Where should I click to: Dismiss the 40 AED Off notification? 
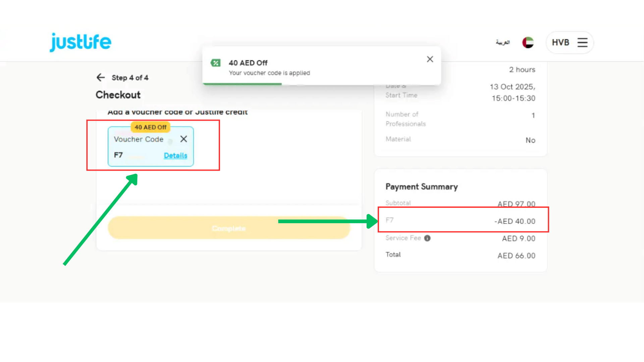[430, 59]
